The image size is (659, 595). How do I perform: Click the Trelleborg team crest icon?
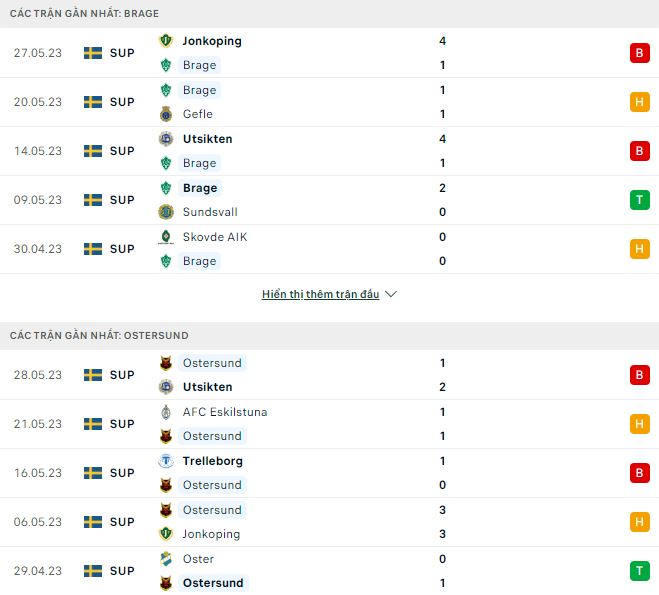coord(166,461)
